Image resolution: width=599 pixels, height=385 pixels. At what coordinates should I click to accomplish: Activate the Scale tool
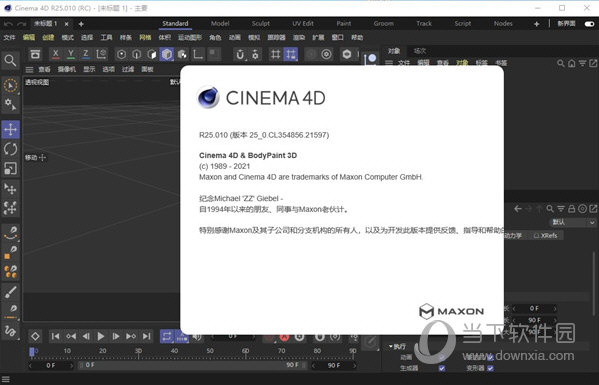pyautogui.click(x=10, y=168)
